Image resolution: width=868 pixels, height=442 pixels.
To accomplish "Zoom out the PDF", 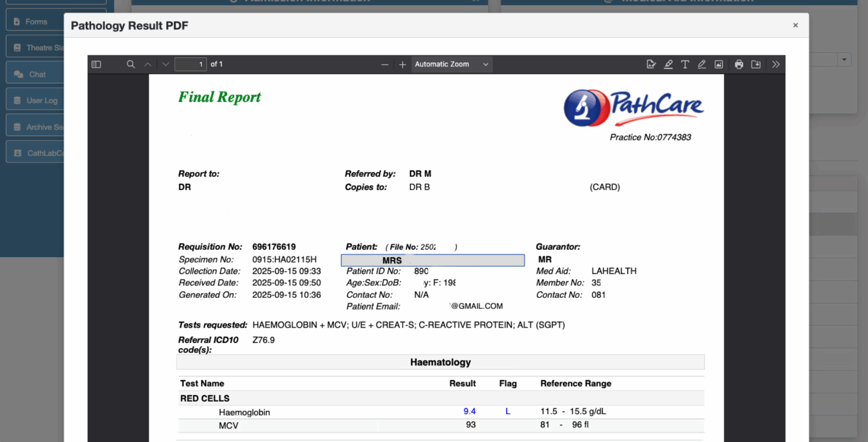I will click(385, 64).
